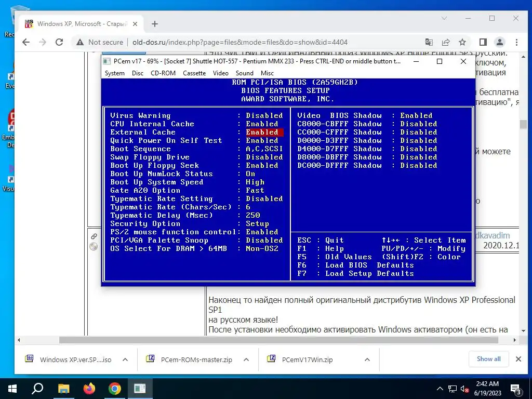Viewport: 532px width, 399px height.
Task: Open a new Chrome tab
Action: tap(155, 24)
